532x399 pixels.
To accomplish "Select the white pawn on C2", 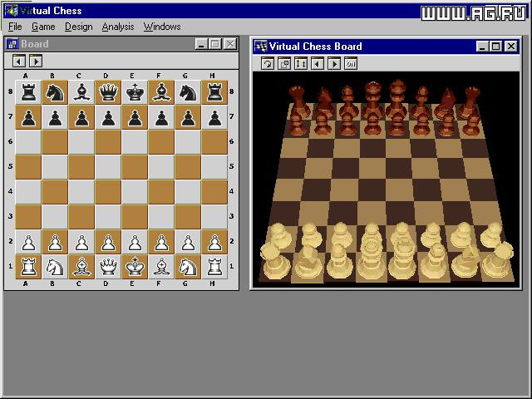I will [x=81, y=242].
